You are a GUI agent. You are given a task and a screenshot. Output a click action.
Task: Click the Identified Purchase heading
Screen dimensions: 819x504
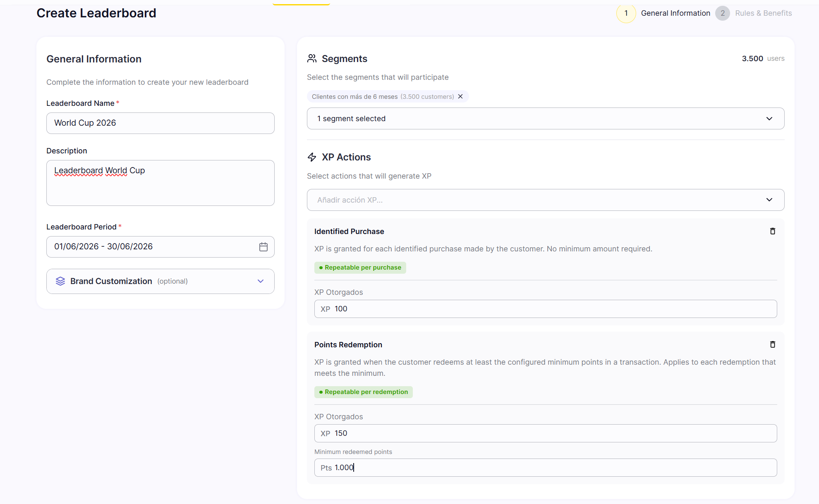(x=349, y=232)
